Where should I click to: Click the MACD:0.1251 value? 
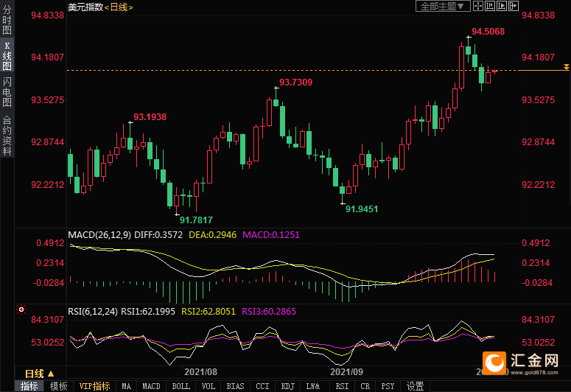click(x=271, y=234)
